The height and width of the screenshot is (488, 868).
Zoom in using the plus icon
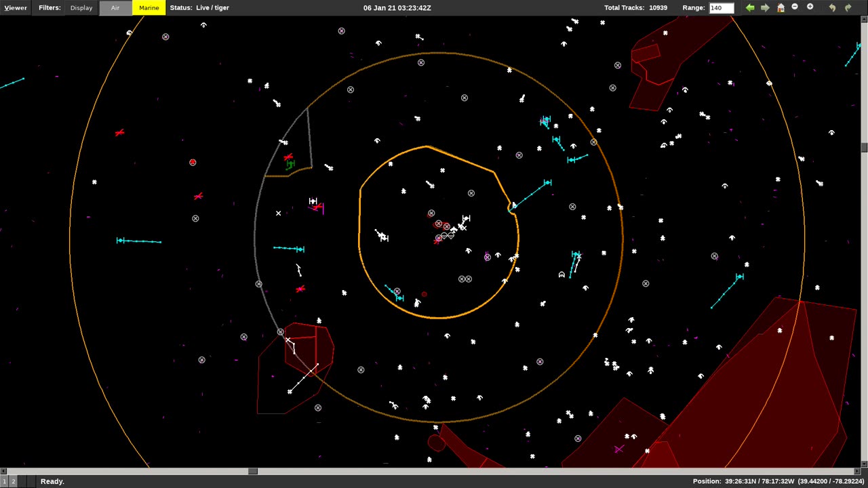(810, 7)
